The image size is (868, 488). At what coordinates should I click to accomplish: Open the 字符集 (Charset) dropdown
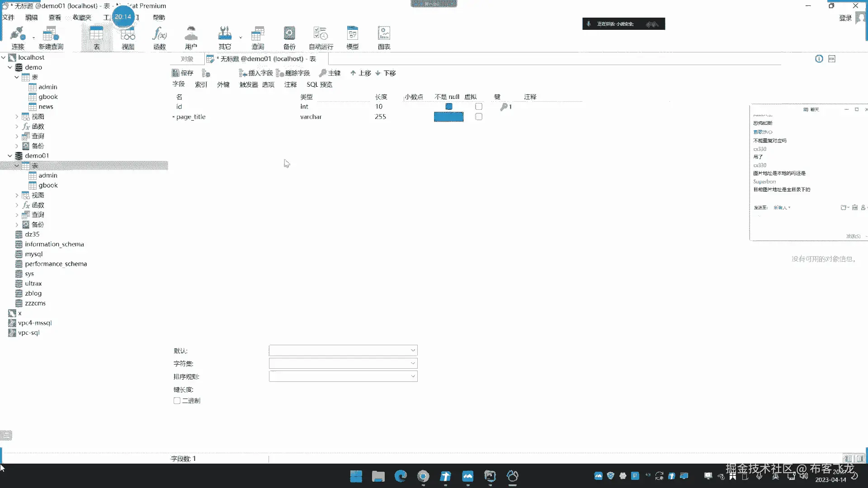point(412,363)
